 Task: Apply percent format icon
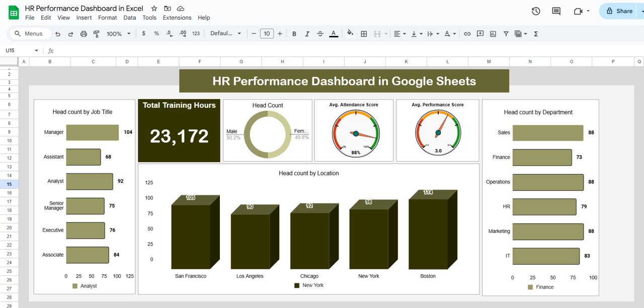[156, 34]
